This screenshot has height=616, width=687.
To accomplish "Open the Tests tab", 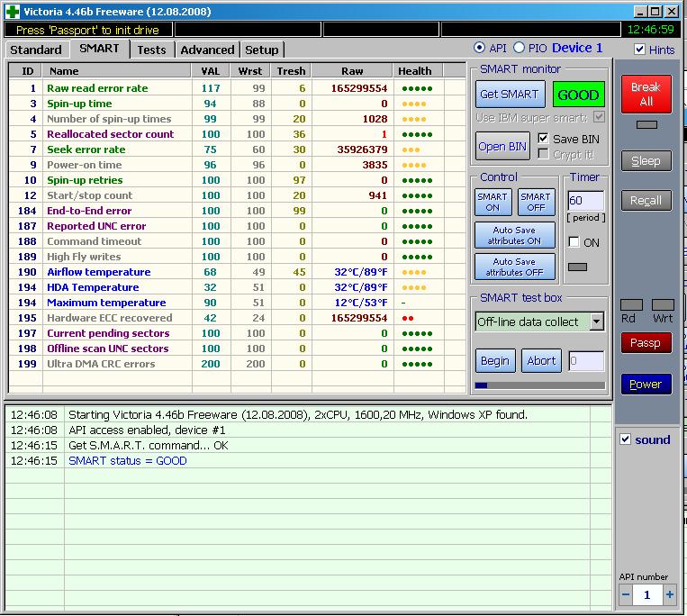I will (151, 50).
